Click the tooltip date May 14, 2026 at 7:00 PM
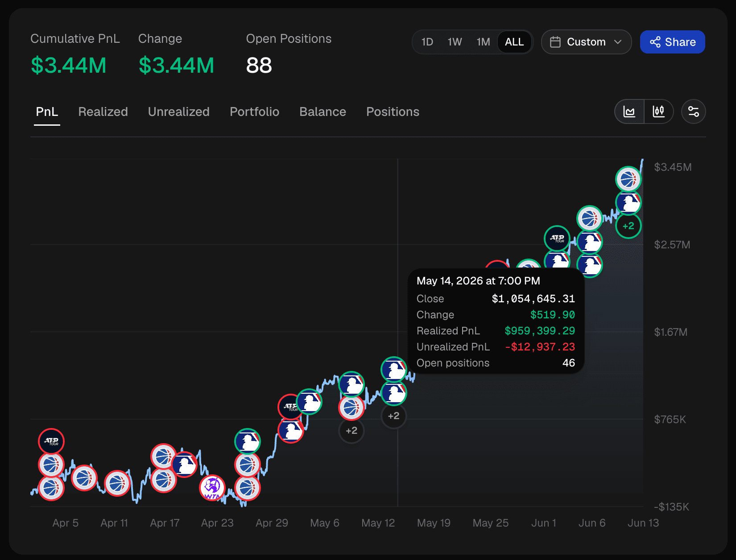 [x=478, y=281]
